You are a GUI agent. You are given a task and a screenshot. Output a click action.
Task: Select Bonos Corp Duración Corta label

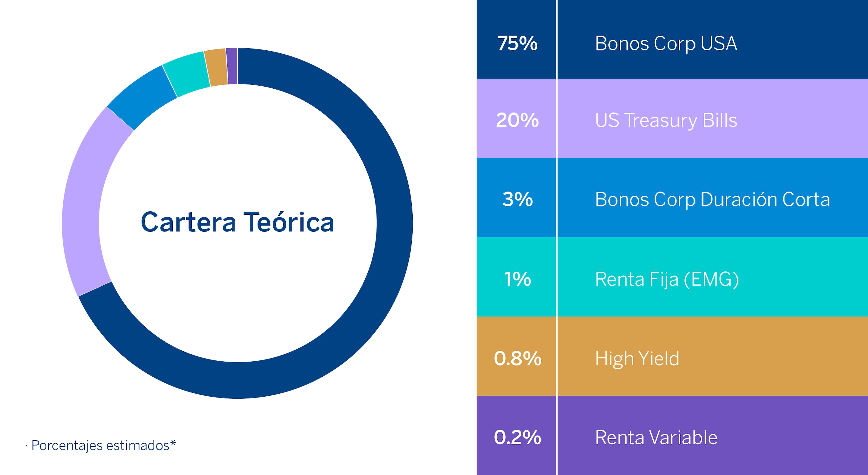[x=712, y=199]
